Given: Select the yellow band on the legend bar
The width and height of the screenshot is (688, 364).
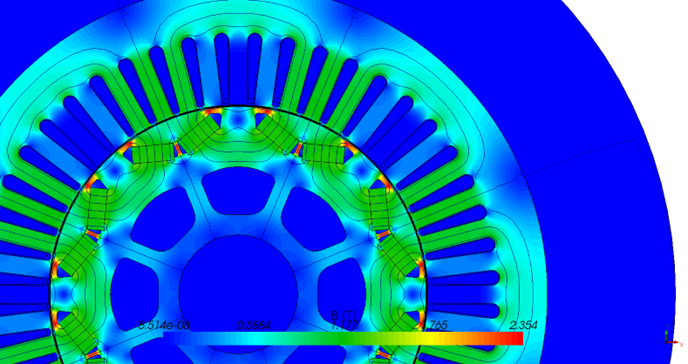Looking at the screenshot, I should pyautogui.click(x=439, y=338).
